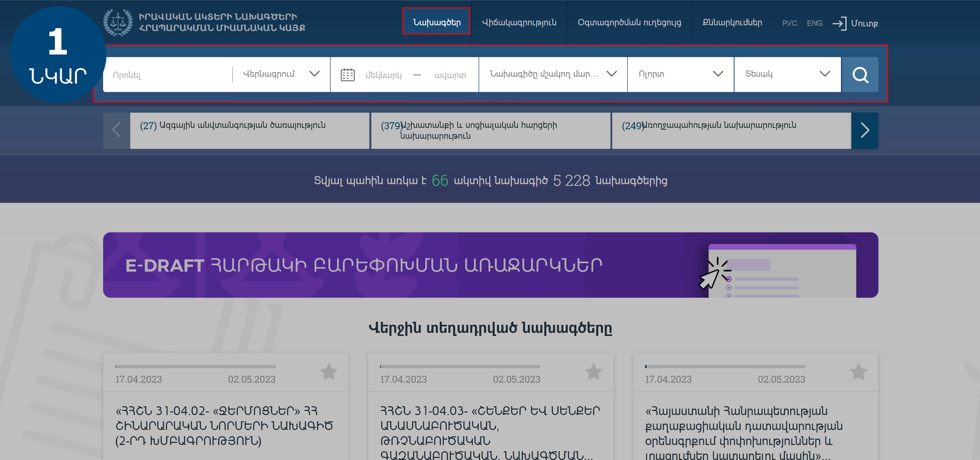Image resolution: width=980 pixels, height=460 pixels.
Task: Click progress bar of civil procedure draft
Action: 725,366
